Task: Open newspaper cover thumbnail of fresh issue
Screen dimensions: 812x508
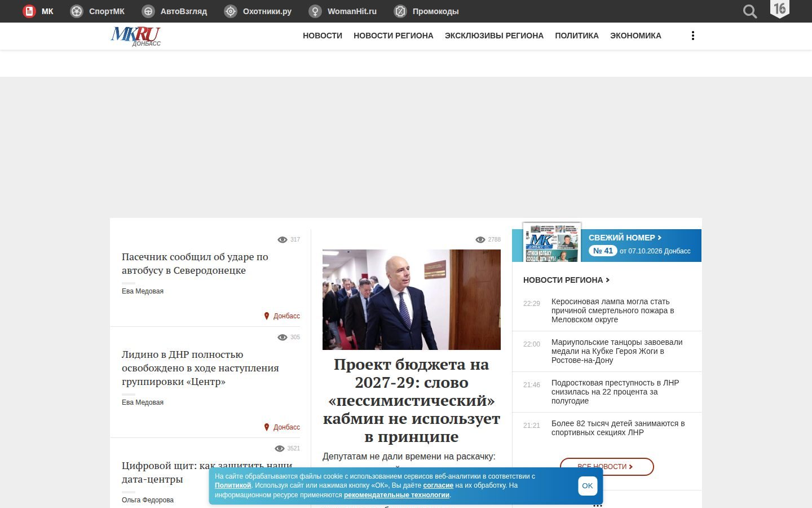Action: click(x=552, y=242)
